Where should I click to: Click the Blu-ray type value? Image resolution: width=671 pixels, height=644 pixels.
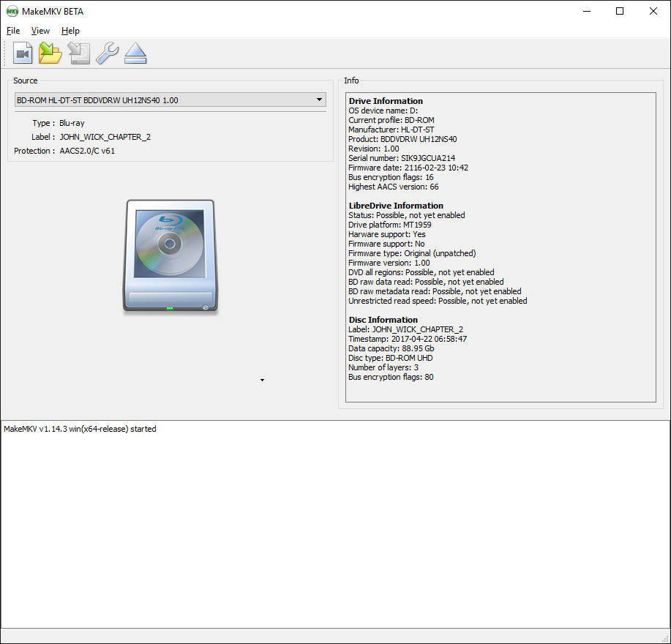72,123
